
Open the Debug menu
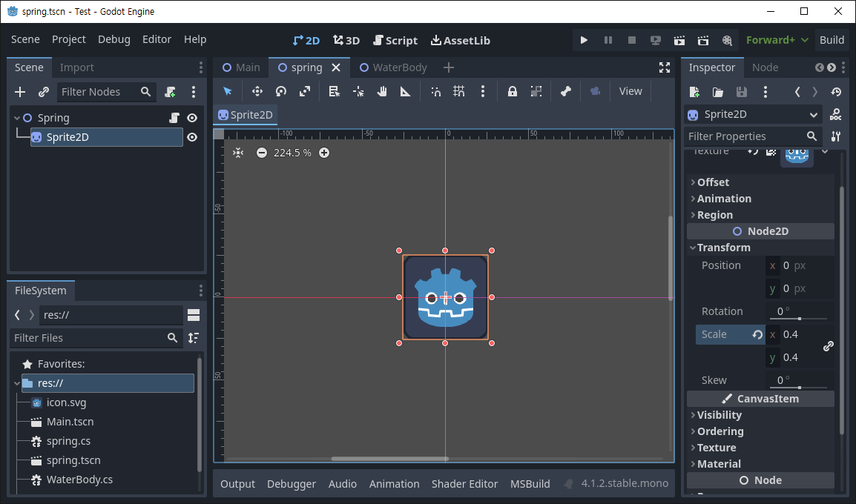click(x=114, y=39)
